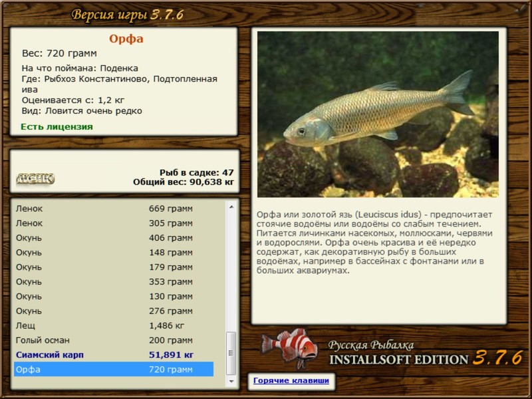Click the green Есть лицензия text
532x399 pixels.
57,126
